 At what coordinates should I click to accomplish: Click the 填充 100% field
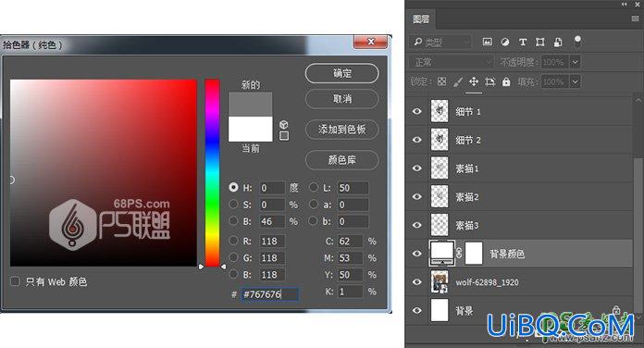tap(555, 81)
